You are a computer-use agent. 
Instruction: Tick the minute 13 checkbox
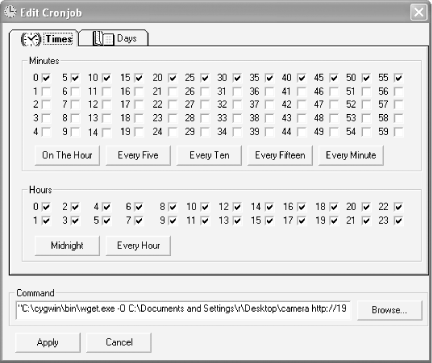click(x=107, y=118)
